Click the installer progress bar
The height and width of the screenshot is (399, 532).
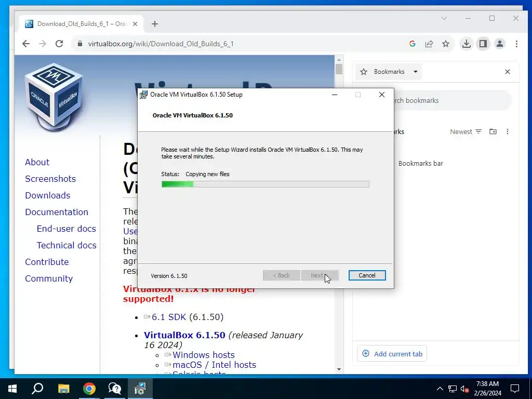click(x=265, y=184)
